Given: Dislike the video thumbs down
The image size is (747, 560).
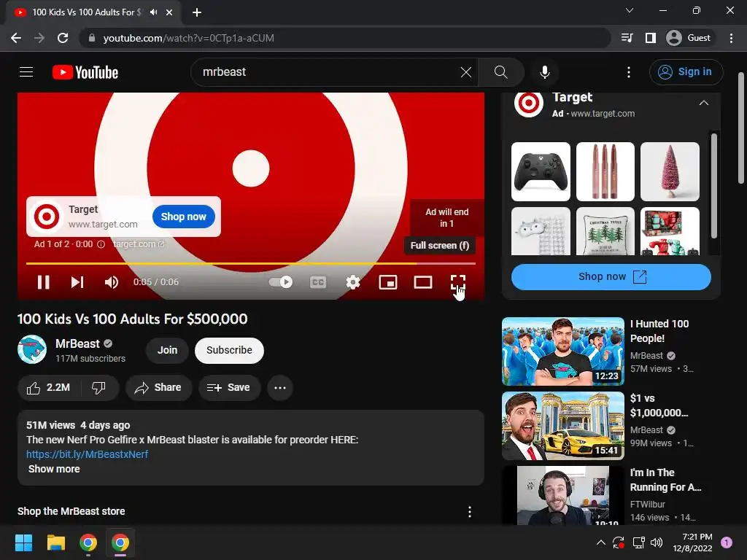Looking at the screenshot, I should [x=98, y=388].
